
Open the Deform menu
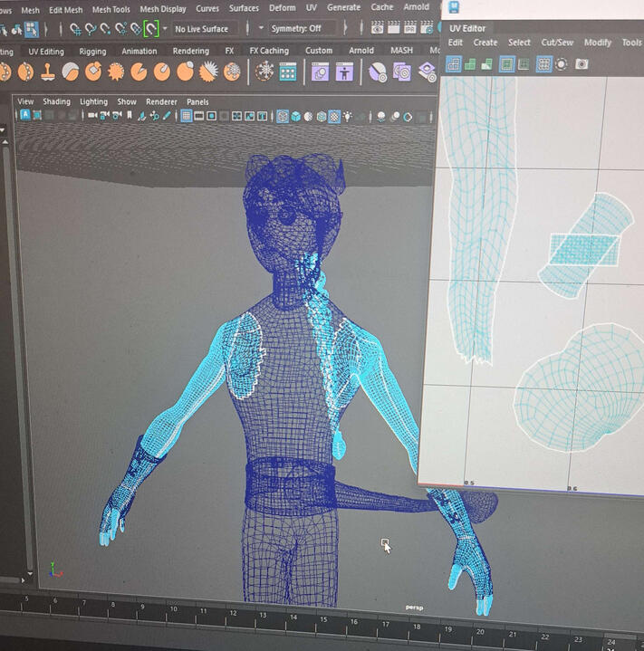click(283, 8)
